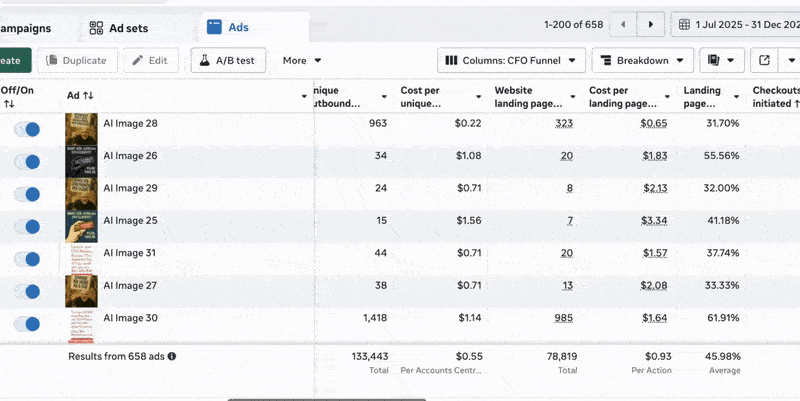The height and width of the screenshot is (401, 800).
Task: Toggle off the AI Image 28 ad
Action: [27, 130]
